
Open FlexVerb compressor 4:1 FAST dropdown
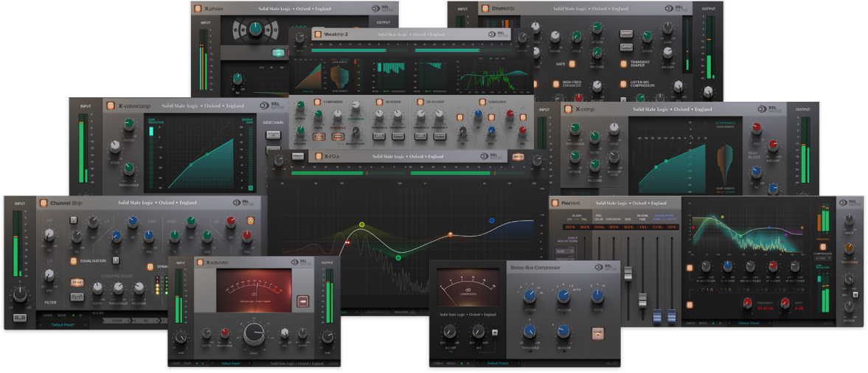[823, 259]
